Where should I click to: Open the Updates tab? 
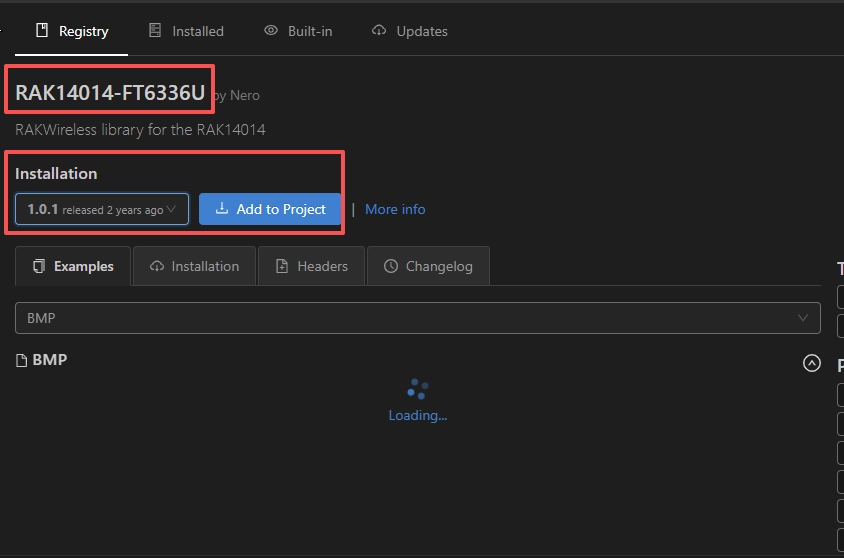[410, 31]
